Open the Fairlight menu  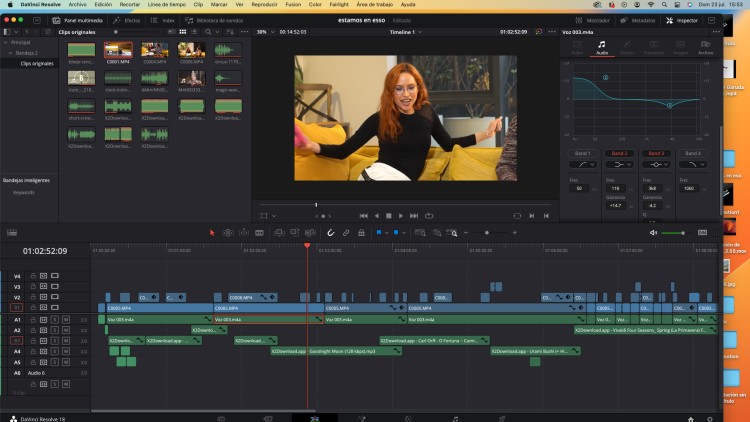click(339, 4)
